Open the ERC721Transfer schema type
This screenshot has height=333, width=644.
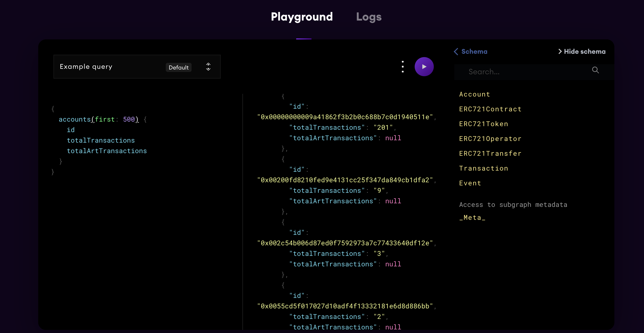click(x=490, y=154)
